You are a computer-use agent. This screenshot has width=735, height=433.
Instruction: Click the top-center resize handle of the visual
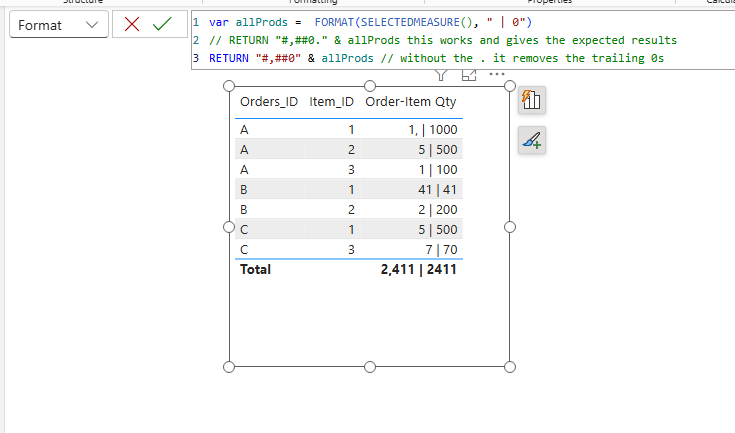[370, 86]
